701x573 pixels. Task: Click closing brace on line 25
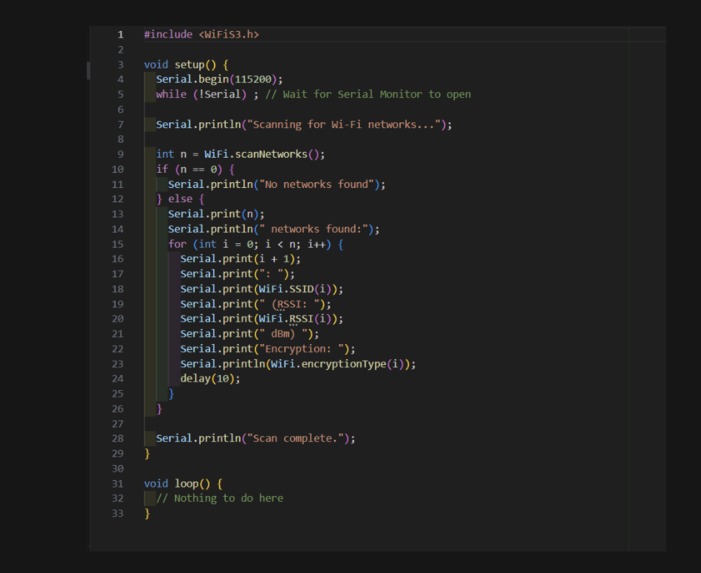171,394
